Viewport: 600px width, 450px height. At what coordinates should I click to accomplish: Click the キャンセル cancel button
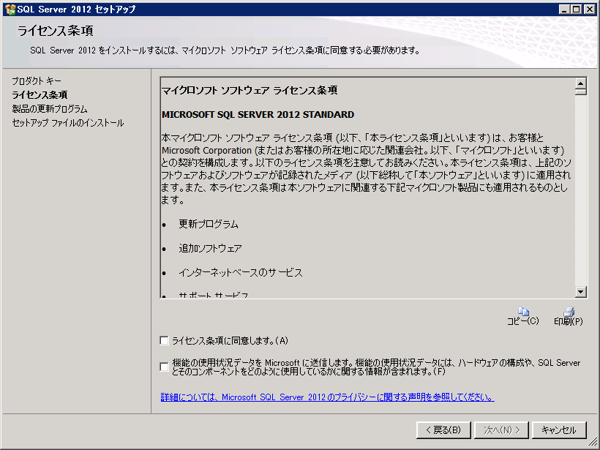(x=559, y=430)
